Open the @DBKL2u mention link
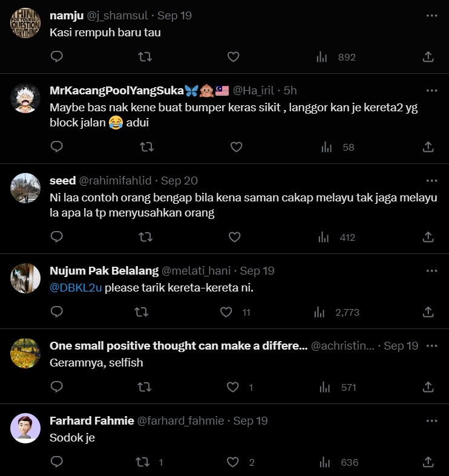449x476 pixels. point(76,288)
